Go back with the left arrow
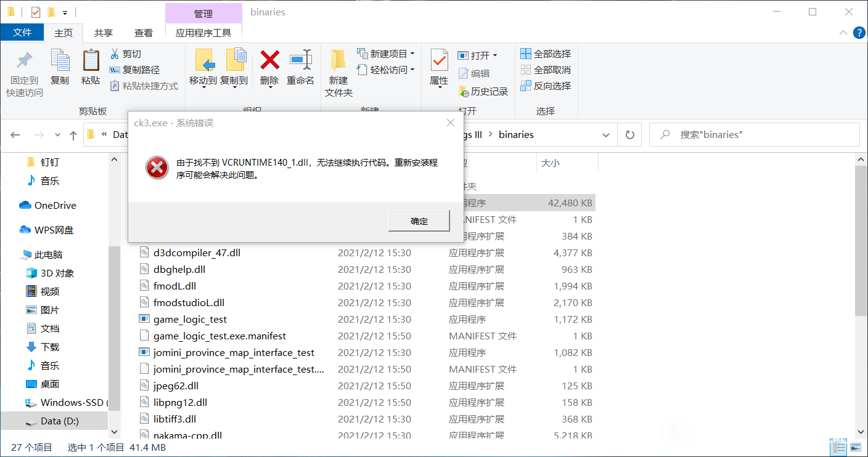 [15, 134]
